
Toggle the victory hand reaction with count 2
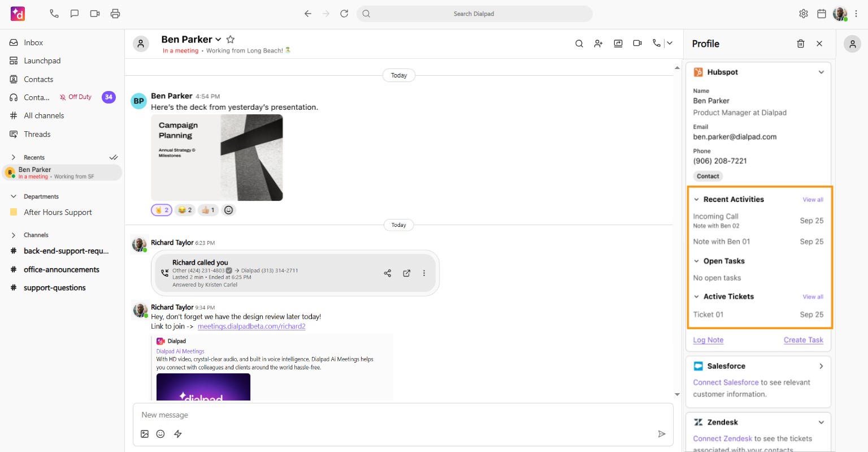162,210
